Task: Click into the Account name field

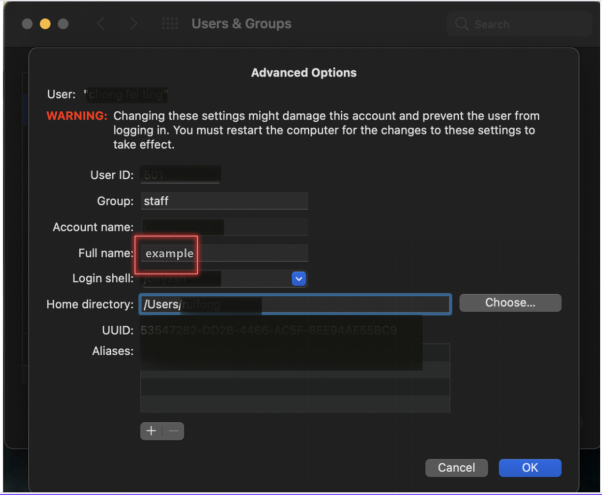Action: (223, 227)
